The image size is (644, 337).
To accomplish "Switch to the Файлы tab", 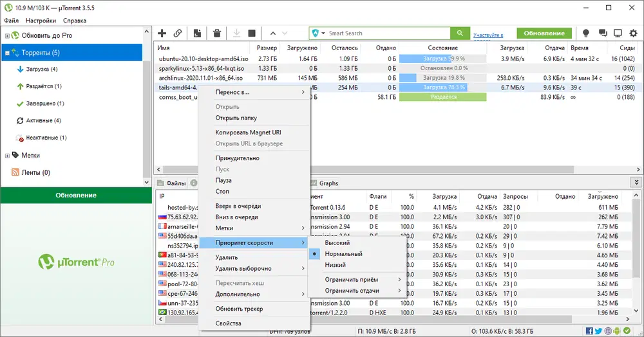I will pos(172,183).
